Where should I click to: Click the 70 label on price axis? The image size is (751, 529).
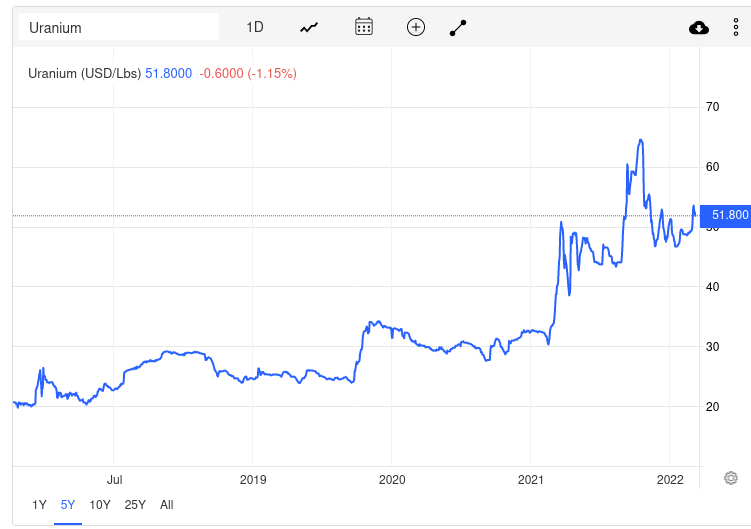tap(713, 106)
